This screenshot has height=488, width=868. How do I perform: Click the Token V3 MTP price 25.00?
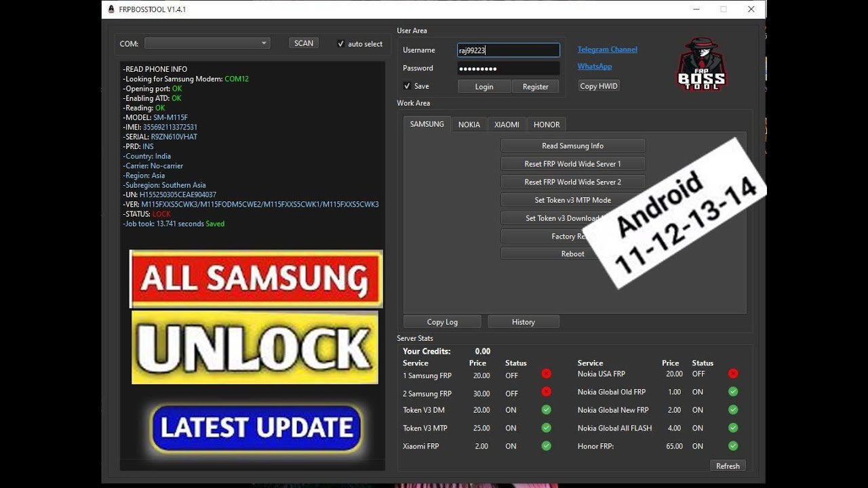[481, 428]
